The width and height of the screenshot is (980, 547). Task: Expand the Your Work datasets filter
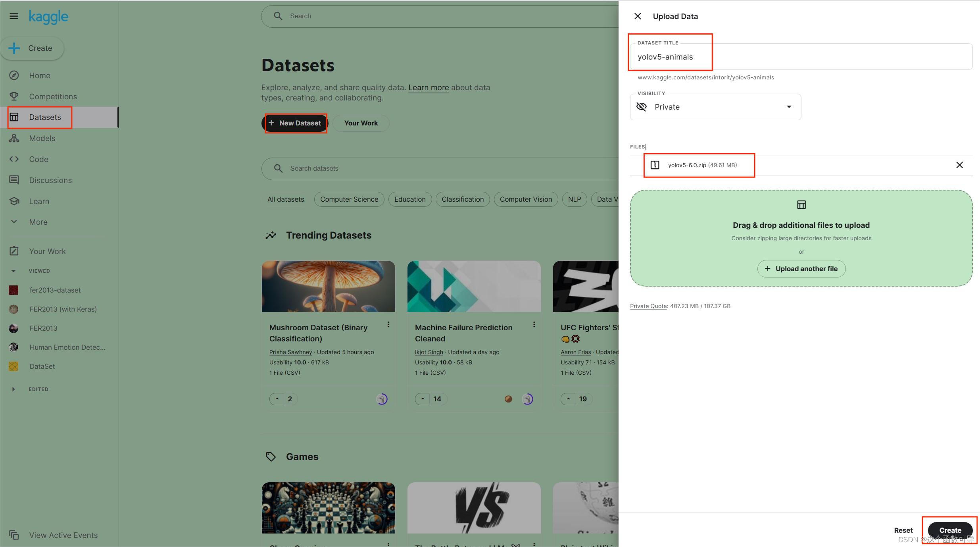pos(361,123)
